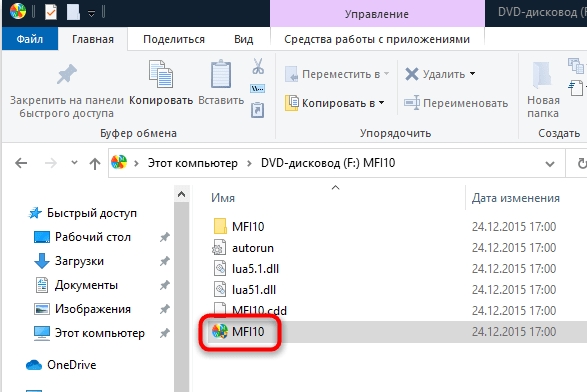
Task: Click the Paste shortcut icon
Action: [258, 110]
